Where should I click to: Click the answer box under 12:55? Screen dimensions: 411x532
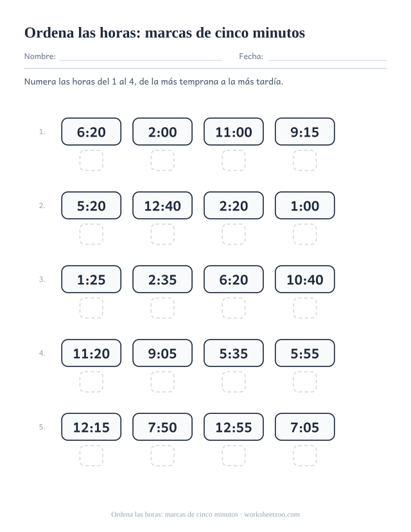234,456
